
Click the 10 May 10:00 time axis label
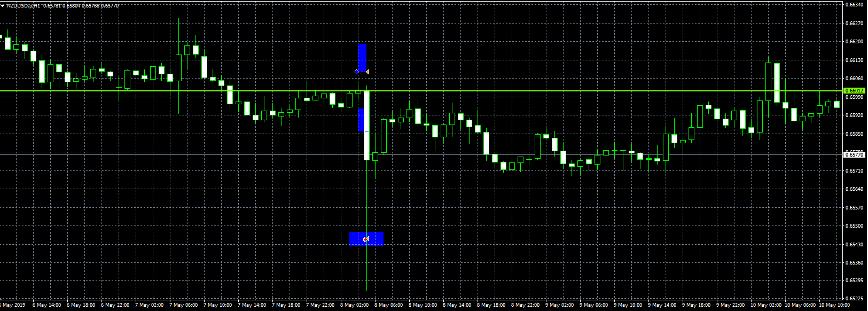[834, 305]
